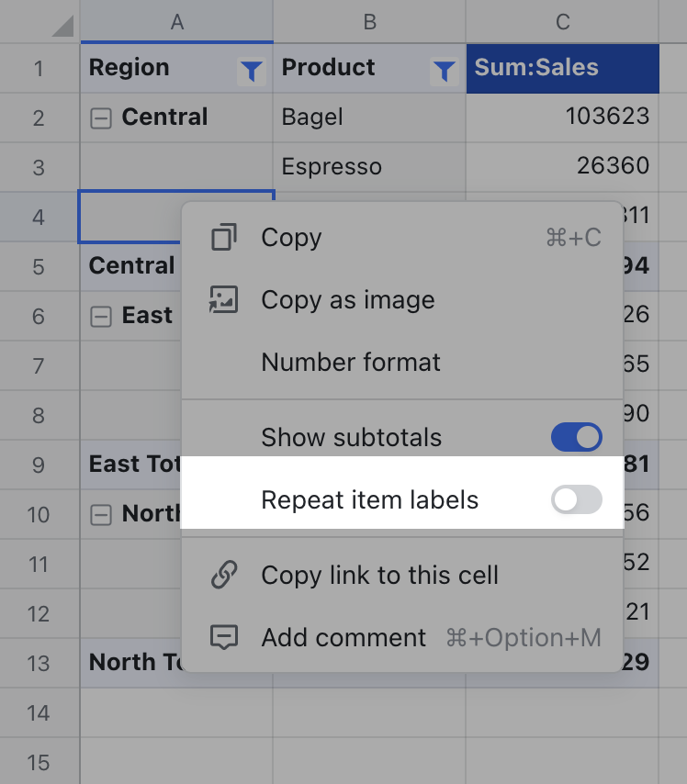The height and width of the screenshot is (784, 687).
Task: Open the Region column filter
Action: pos(250,71)
